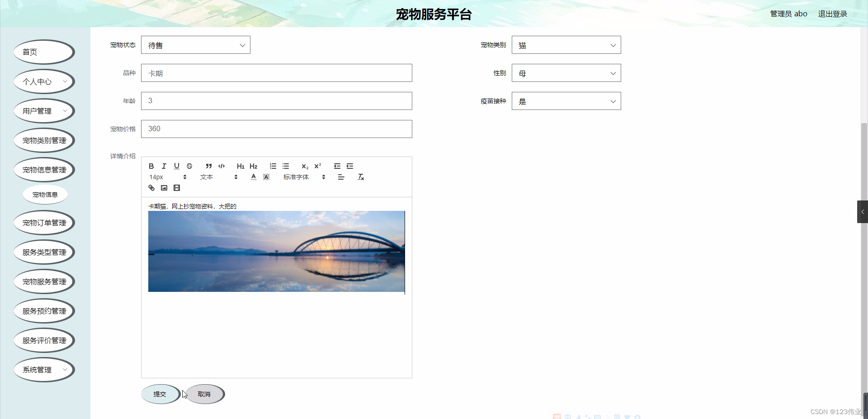Click 退出登录 link
The height and width of the screenshot is (419, 868).
click(x=832, y=14)
